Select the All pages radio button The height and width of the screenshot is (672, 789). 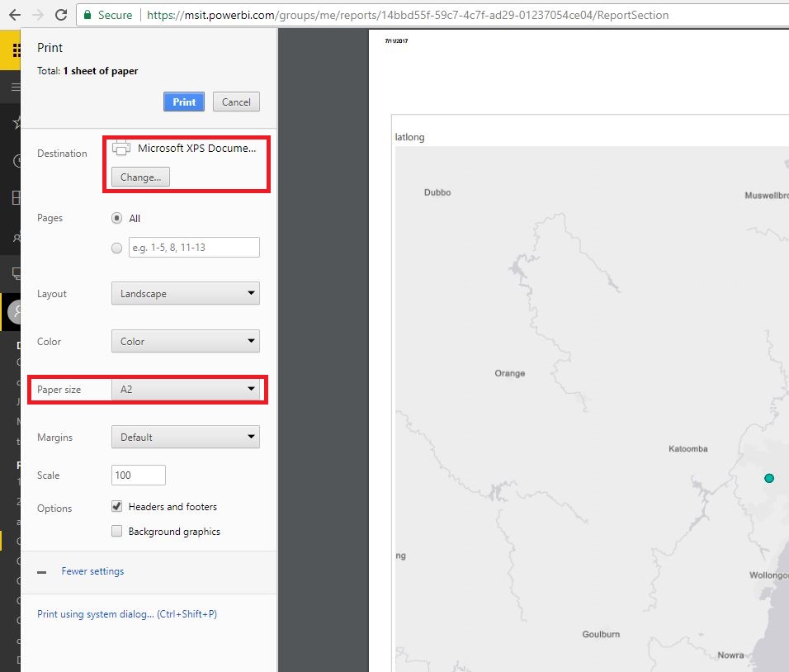click(116, 218)
